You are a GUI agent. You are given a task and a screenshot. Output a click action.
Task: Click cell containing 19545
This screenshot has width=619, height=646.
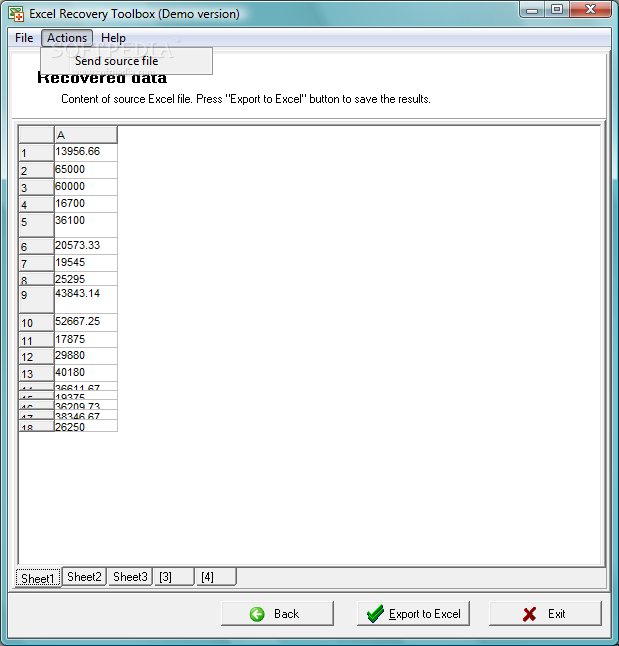click(86, 263)
